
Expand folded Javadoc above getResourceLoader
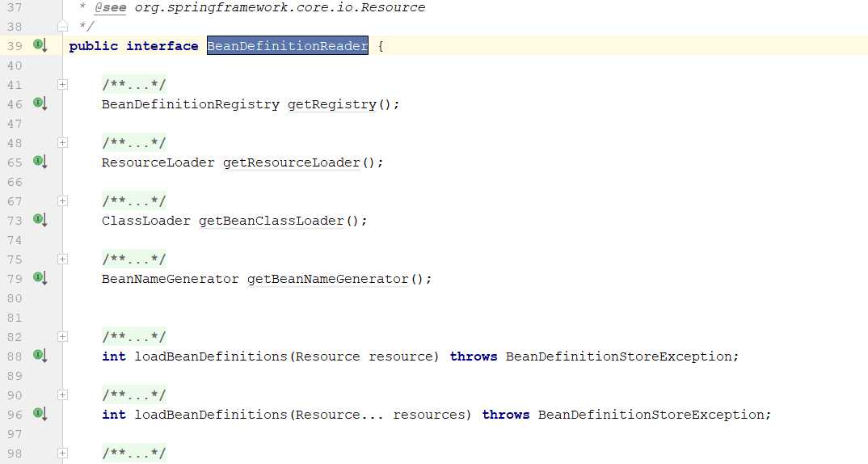pos(62,143)
